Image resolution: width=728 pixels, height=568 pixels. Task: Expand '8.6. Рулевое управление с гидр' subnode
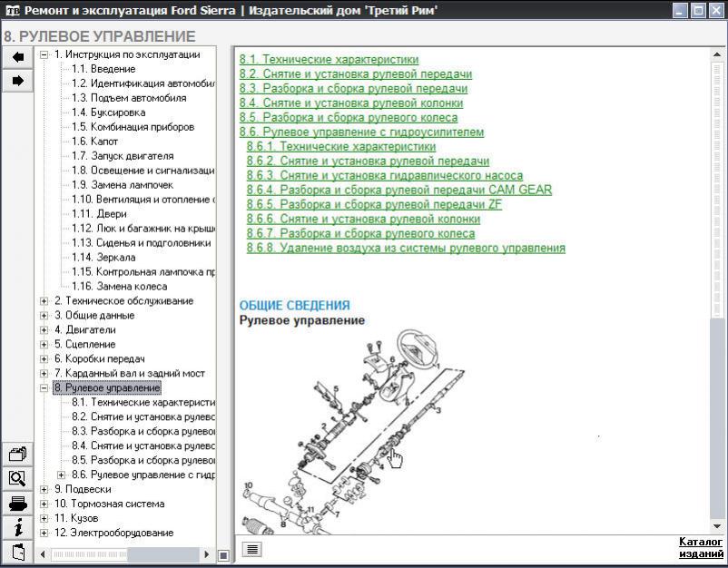point(62,475)
